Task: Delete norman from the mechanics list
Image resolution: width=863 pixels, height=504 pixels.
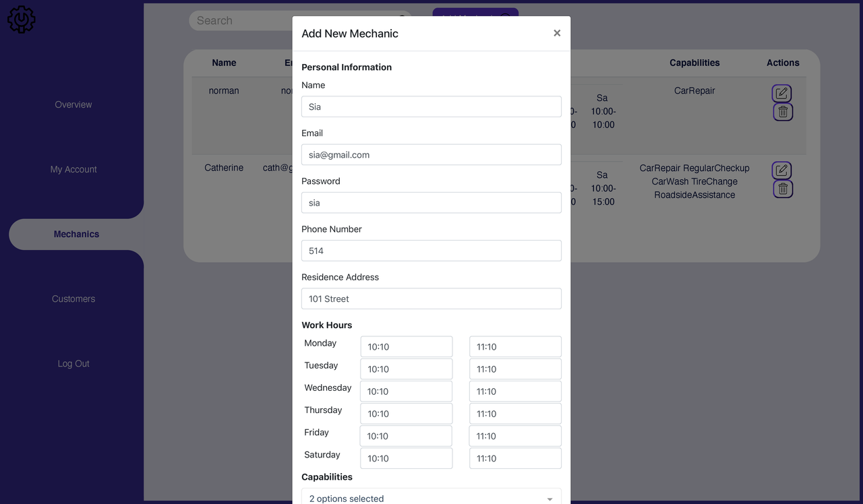Action: click(782, 112)
